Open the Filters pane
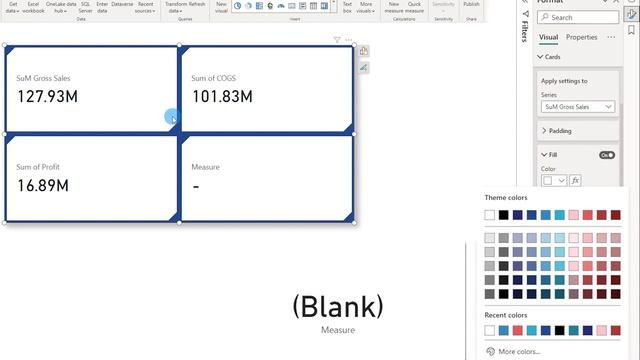Image resolution: width=640 pixels, height=360 pixels. [x=525, y=27]
